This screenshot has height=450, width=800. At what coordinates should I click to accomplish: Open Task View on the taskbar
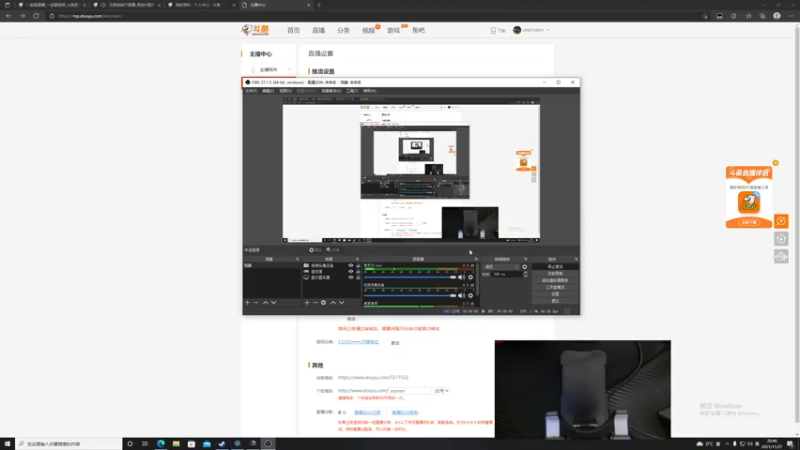(x=145, y=444)
